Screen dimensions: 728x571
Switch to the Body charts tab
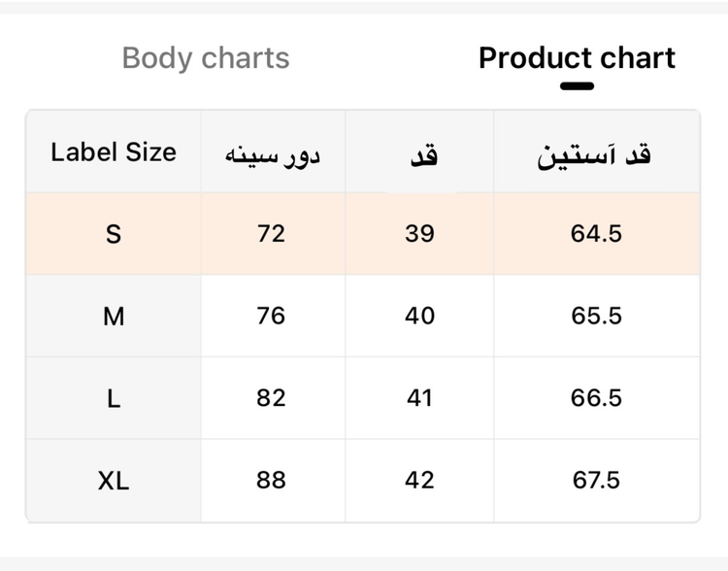click(206, 58)
